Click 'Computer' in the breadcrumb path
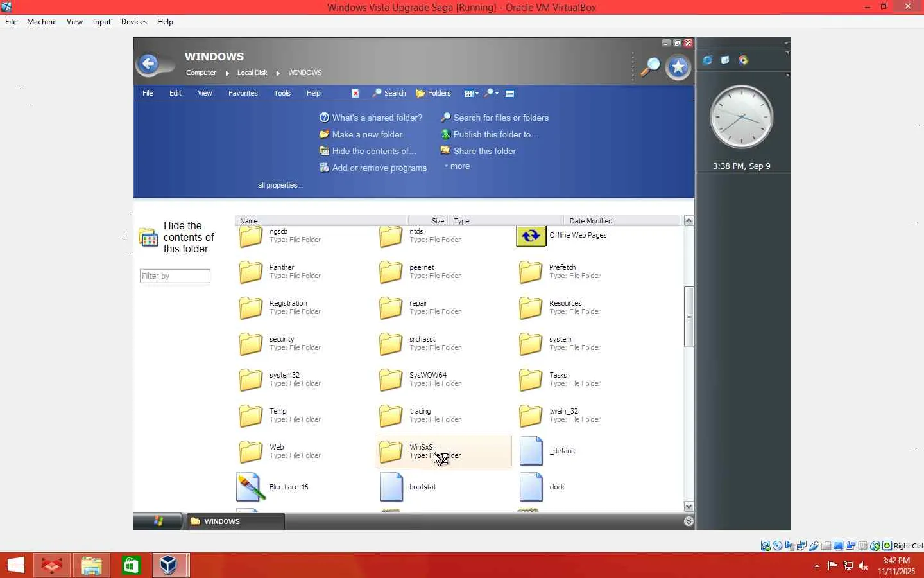This screenshot has height=578, width=924. click(x=201, y=73)
